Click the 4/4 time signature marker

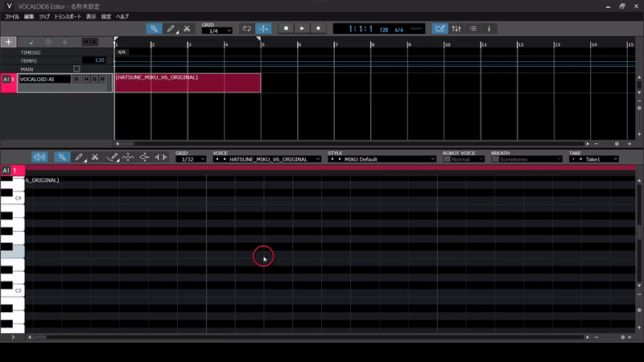(122, 52)
